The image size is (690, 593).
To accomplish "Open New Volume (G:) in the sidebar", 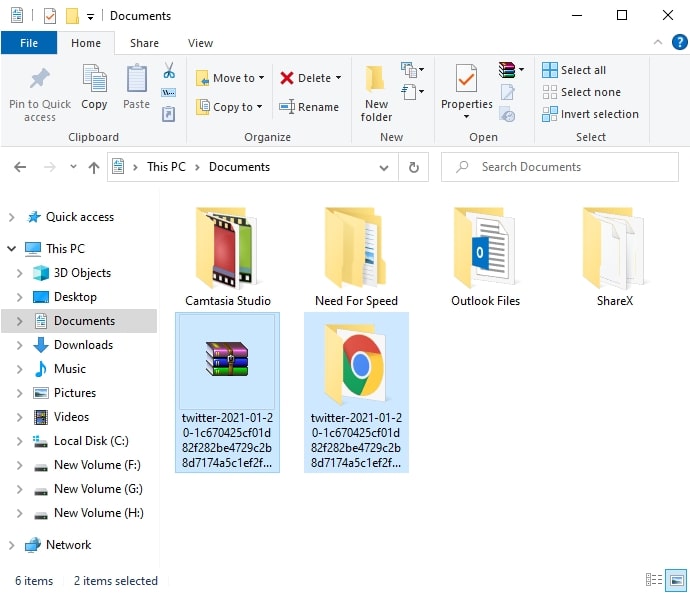I will [98, 489].
